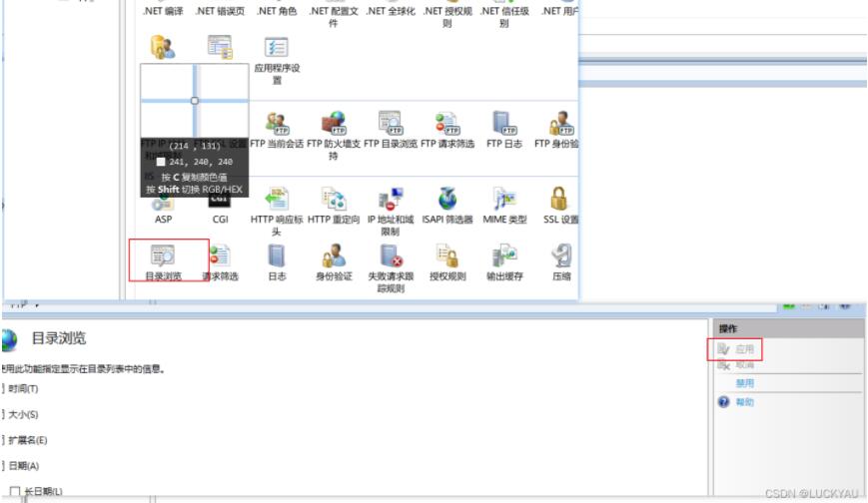The image size is (868, 503).
Task: Select the .NET 用户 label
Action: pos(559,11)
